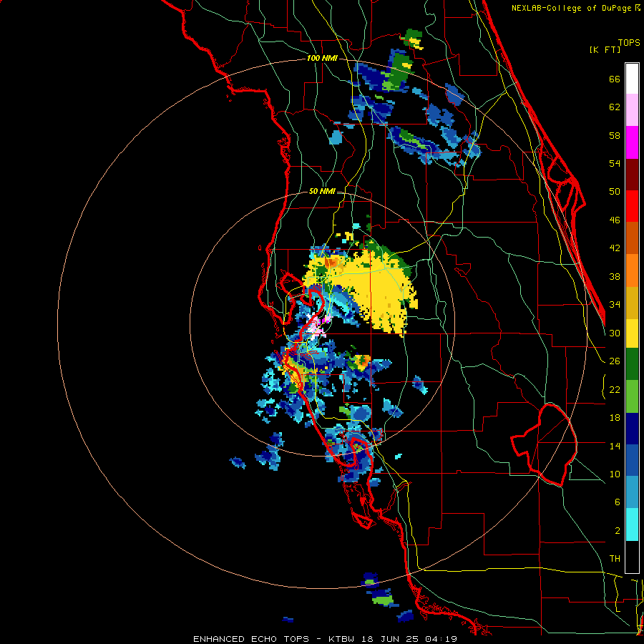Click the '26' legend value

tap(615, 361)
